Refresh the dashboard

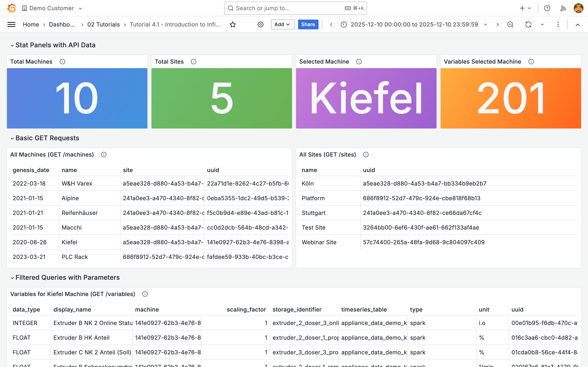point(528,24)
